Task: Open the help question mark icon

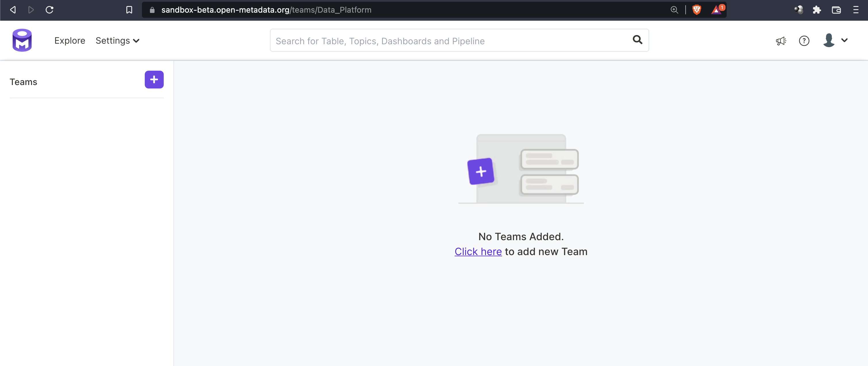Action: [x=804, y=41]
